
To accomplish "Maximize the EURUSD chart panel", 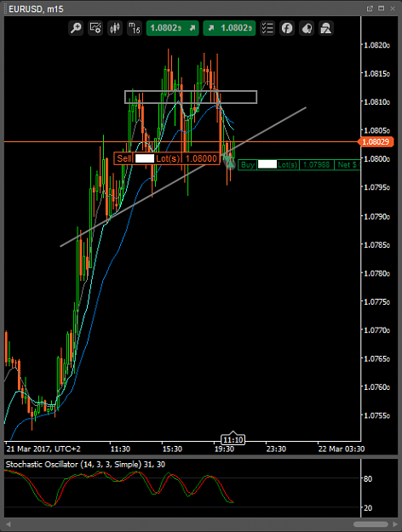I will (382, 9).
